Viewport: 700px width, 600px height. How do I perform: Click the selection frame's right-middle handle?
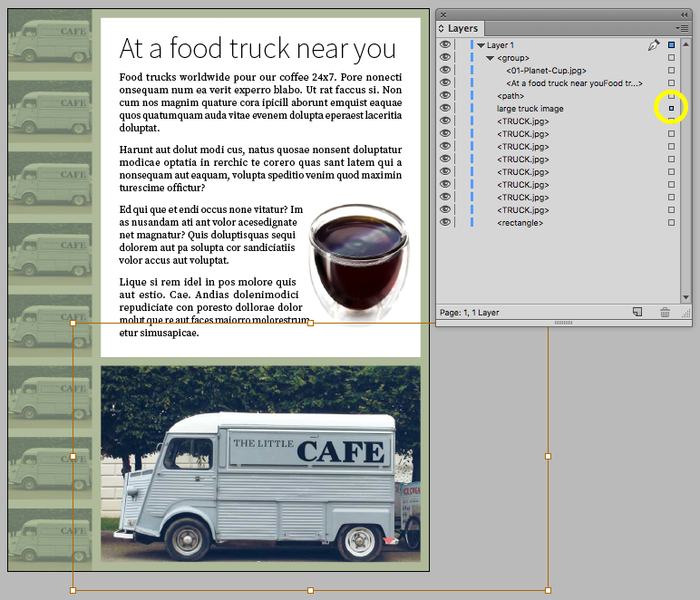click(548, 457)
